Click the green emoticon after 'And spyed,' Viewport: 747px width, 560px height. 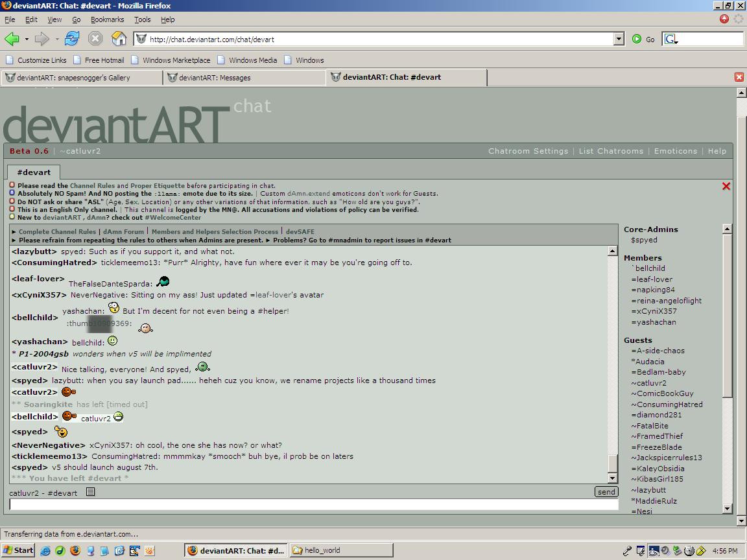[202, 367]
